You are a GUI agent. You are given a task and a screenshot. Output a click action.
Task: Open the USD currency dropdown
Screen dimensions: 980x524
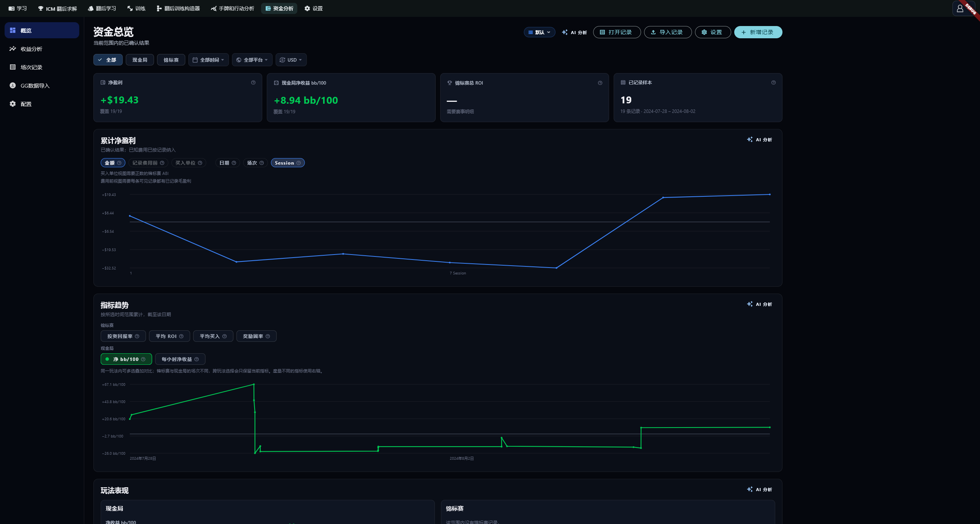(291, 60)
